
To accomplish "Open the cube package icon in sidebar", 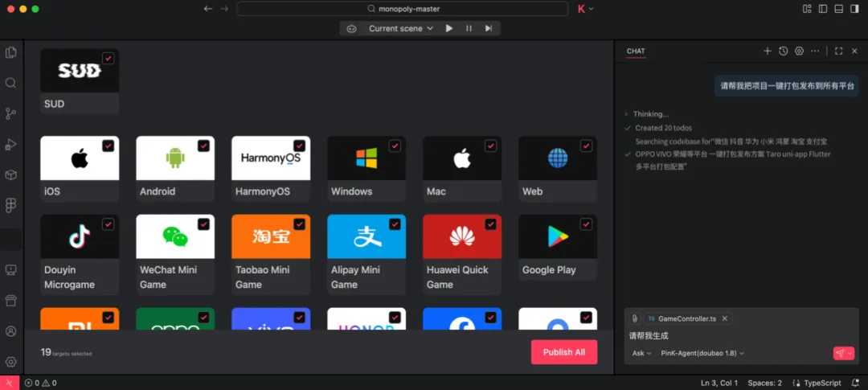I will 10,175.
